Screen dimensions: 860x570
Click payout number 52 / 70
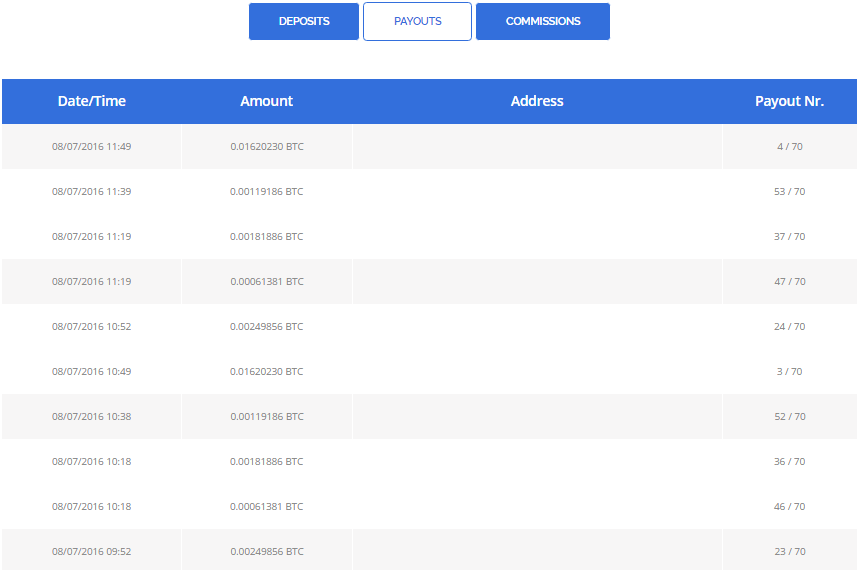789,416
